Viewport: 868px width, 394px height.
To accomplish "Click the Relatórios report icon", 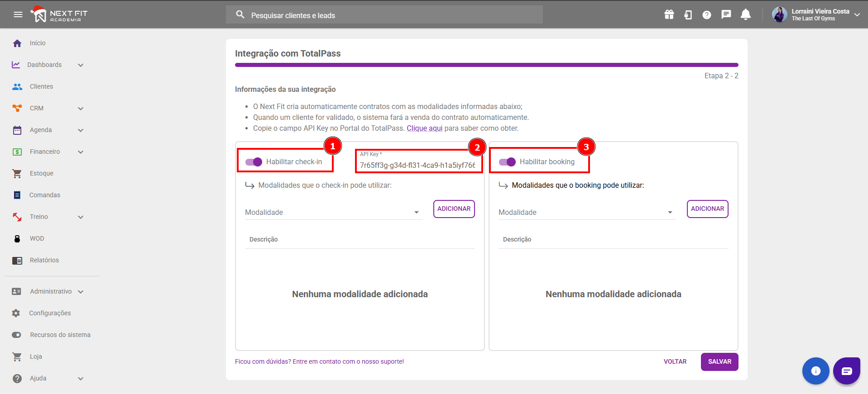I will [x=17, y=260].
